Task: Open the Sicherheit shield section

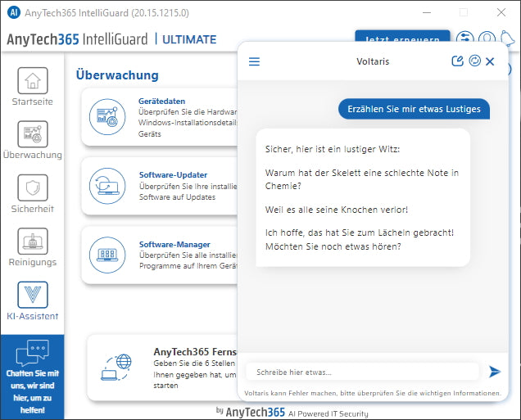Action: tap(32, 194)
